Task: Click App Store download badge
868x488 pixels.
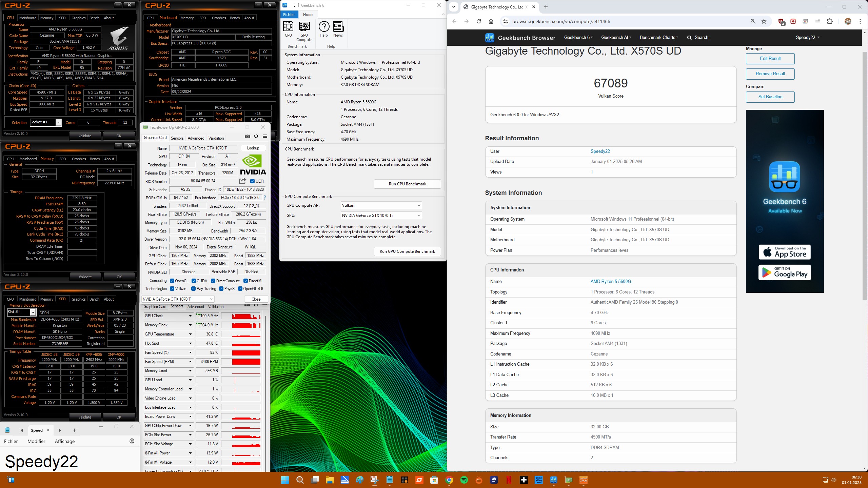Action: pyautogui.click(x=785, y=252)
